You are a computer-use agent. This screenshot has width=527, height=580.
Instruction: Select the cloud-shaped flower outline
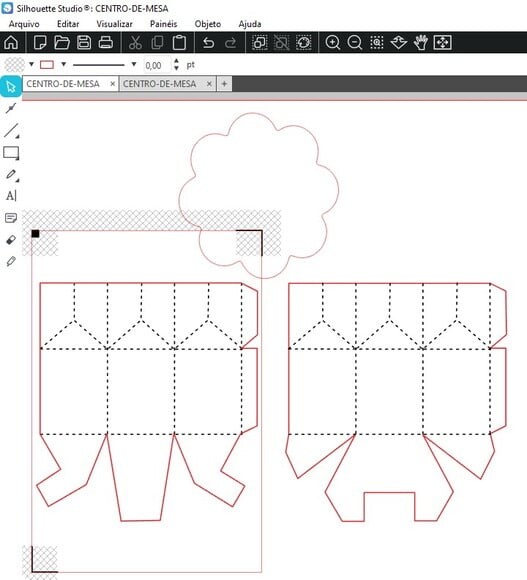[259, 196]
